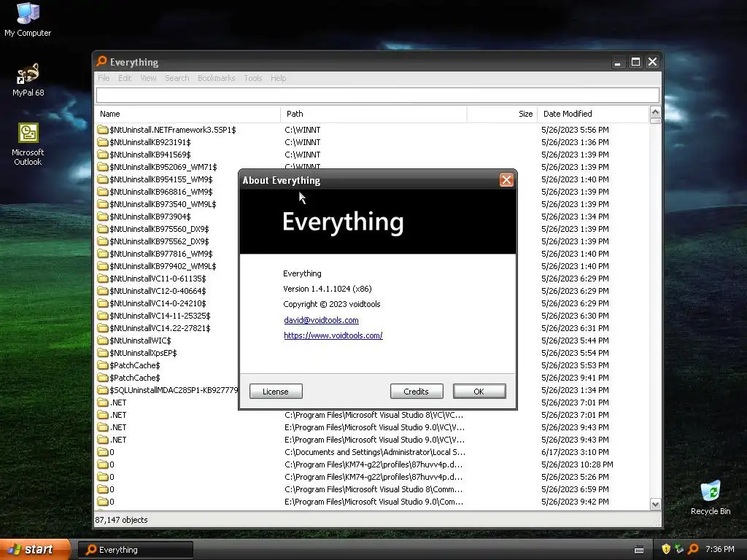Select folder icon for $NtUninstallKB941569$
Viewport: 747px width, 560px height.
click(102, 155)
